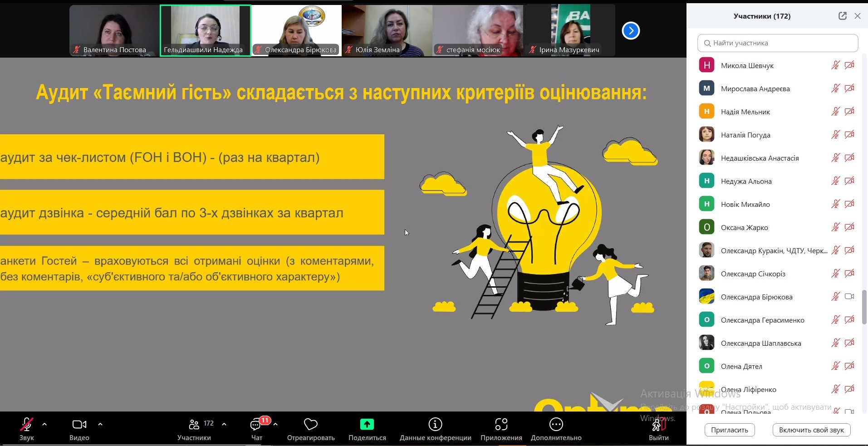
Task: Open the Дополнительно more options icon
Action: (556, 425)
